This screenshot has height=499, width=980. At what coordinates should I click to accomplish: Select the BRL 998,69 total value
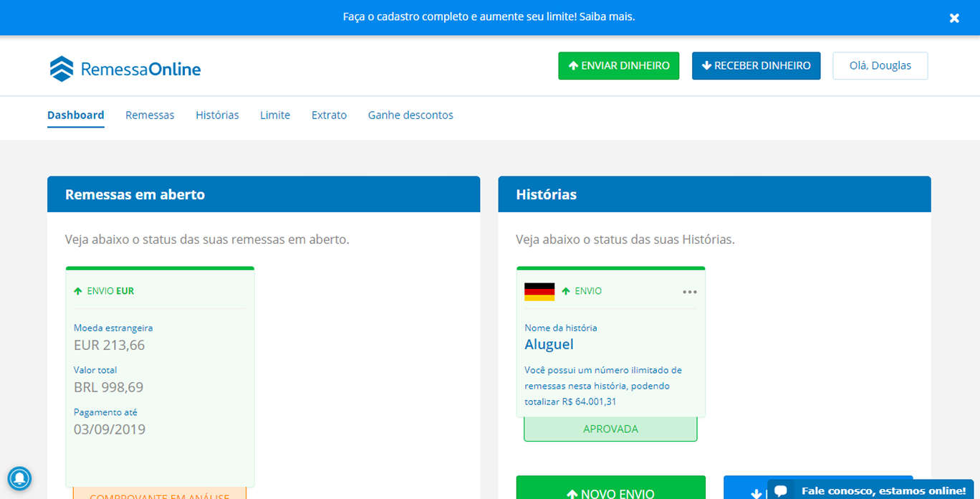(108, 387)
